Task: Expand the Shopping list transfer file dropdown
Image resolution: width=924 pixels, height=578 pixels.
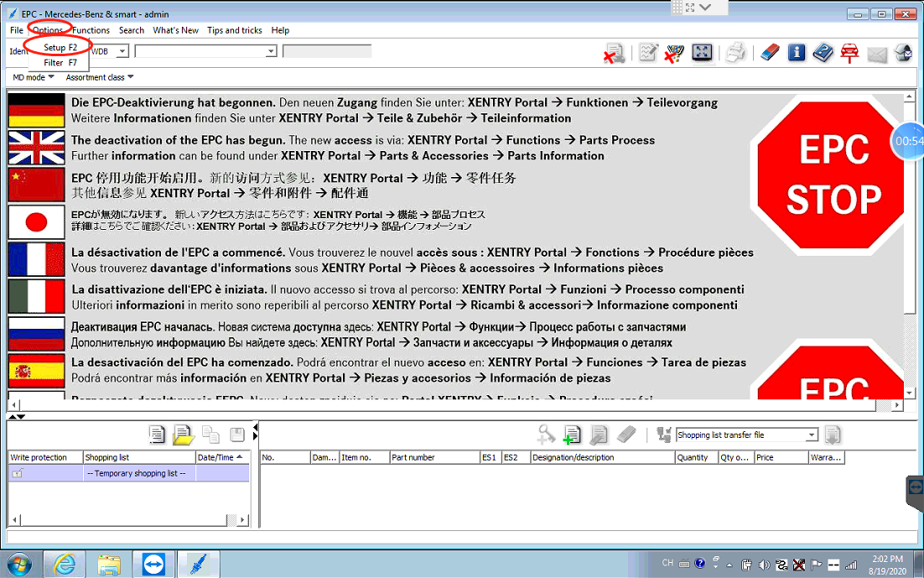Action: pos(812,435)
